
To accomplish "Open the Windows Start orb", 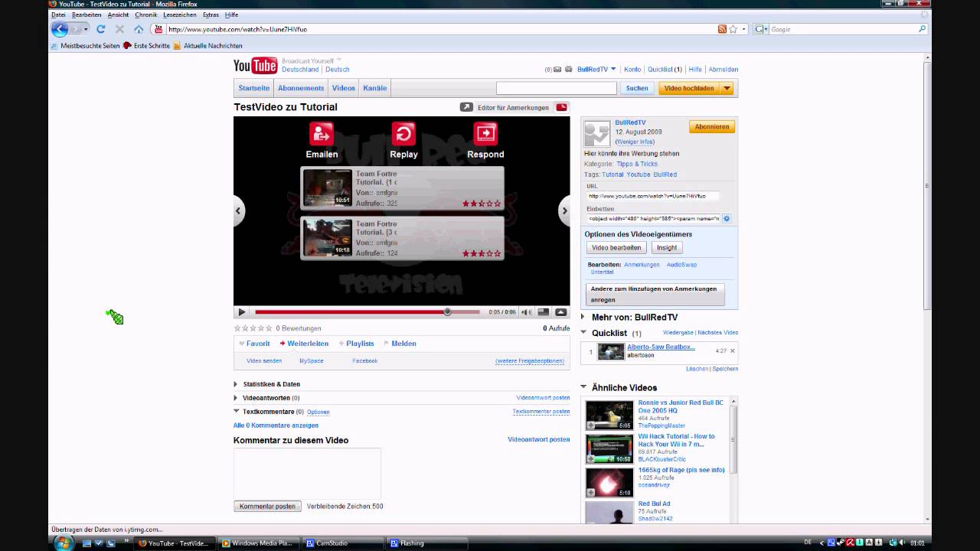I will [x=64, y=543].
